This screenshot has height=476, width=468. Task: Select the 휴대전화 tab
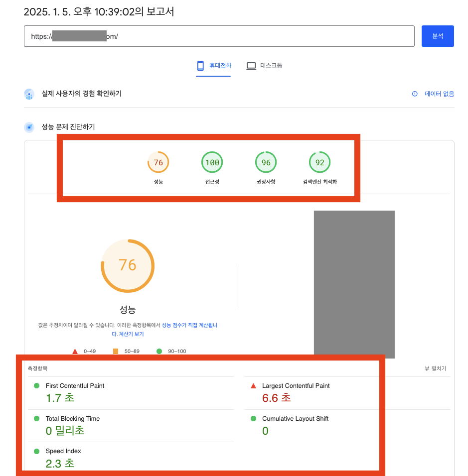click(x=213, y=65)
